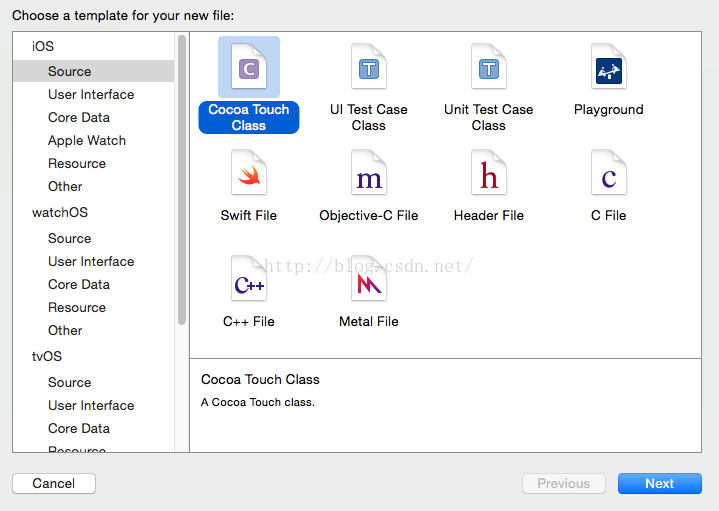Click the Cocoa Touch Class label

pos(249,117)
